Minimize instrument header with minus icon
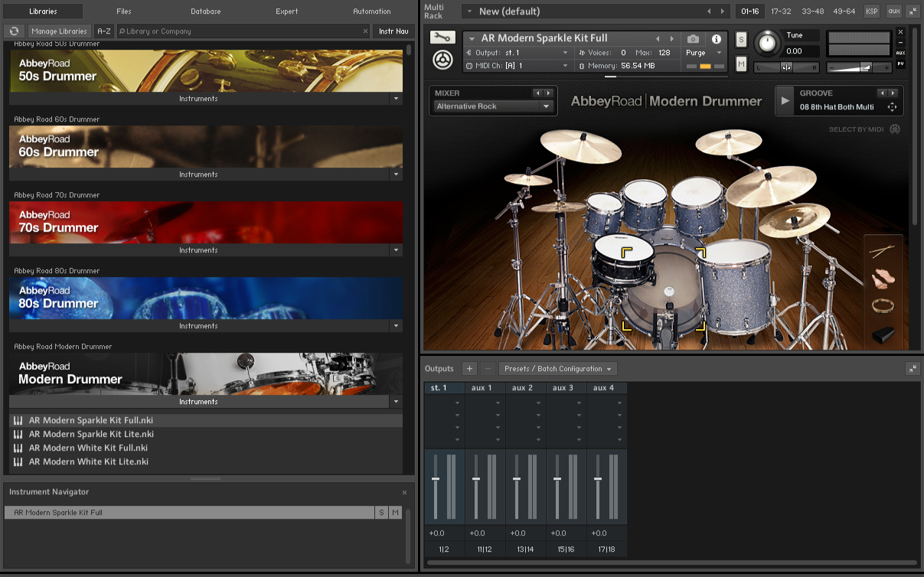This screenshot has width=924, height=577. click(900, 42)
